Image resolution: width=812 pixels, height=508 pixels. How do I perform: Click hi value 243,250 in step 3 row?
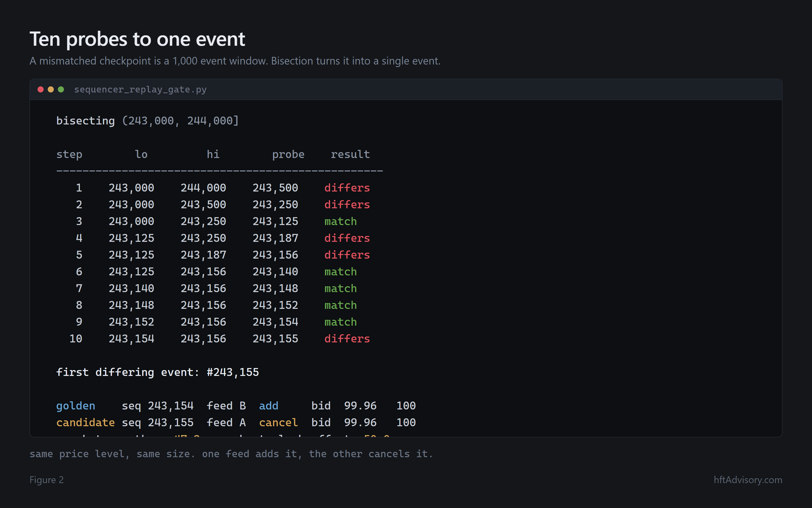[x=203, y=221]
